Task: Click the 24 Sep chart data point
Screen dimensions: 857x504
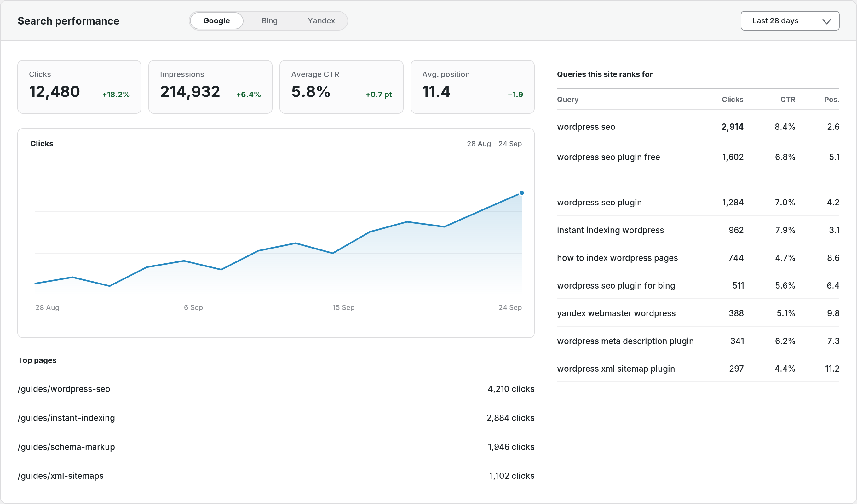Action: (x=521, y=193)
